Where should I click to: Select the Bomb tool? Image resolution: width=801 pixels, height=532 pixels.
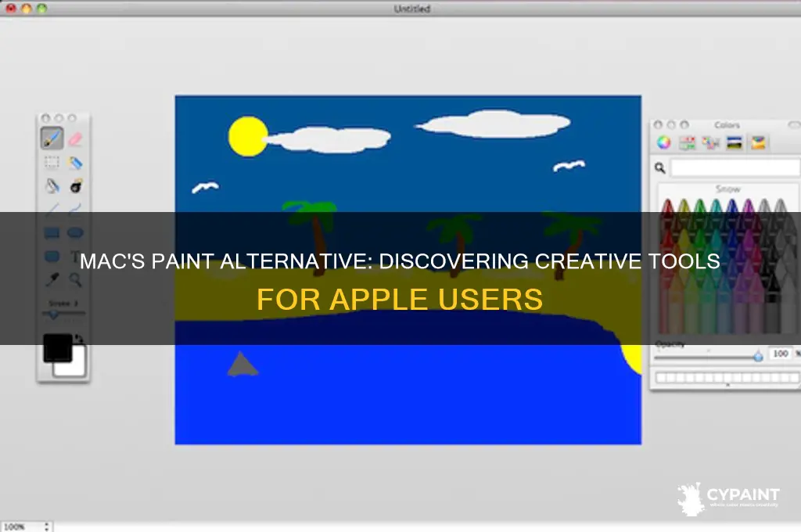click(x=76, y=186)
